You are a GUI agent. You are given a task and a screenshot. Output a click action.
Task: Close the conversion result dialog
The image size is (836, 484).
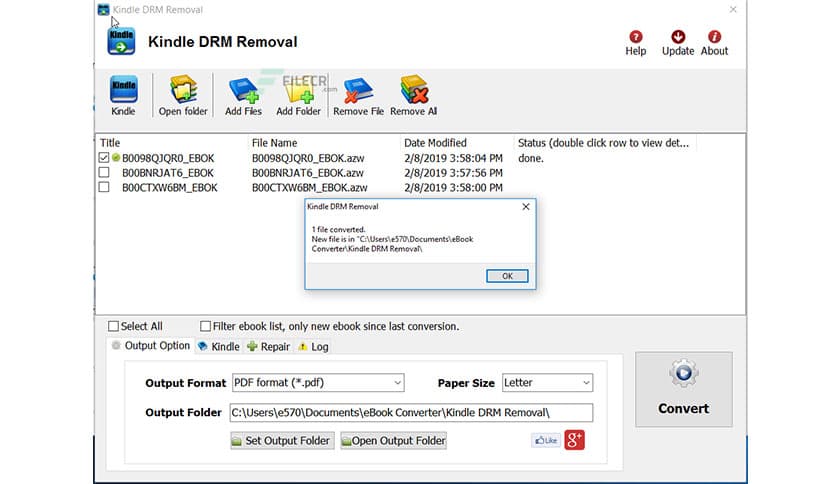(526, 207)
